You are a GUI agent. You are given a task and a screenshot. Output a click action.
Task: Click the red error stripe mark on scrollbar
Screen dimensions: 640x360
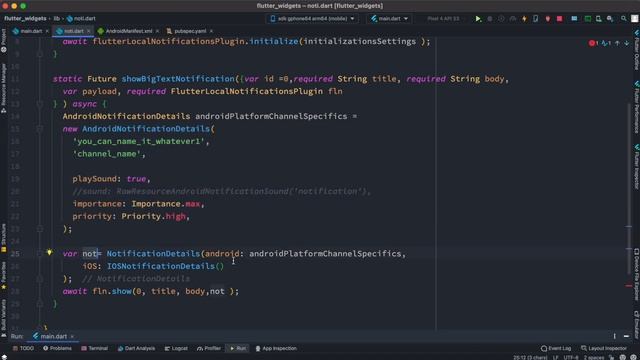click(x=629, y=286)
